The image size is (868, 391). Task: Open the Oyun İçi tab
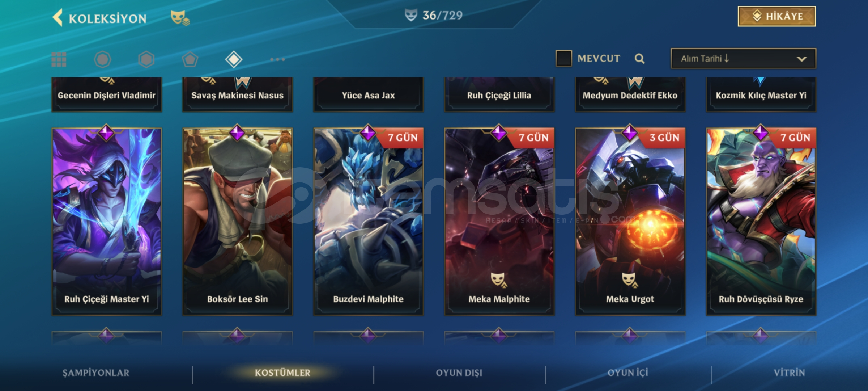(x=628, y=373)
